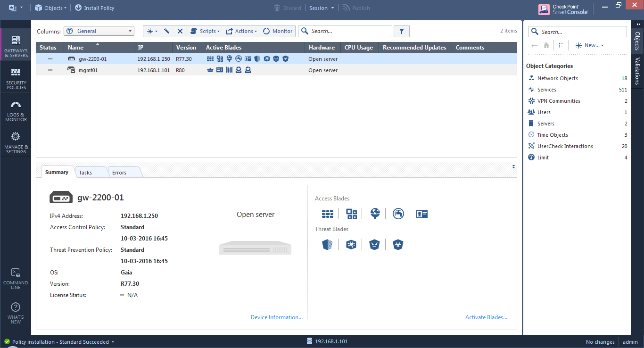Screen dimensions: 644x348
Task: Open the New object star dropdown in toolbar
Action: [x=152, y=31]
